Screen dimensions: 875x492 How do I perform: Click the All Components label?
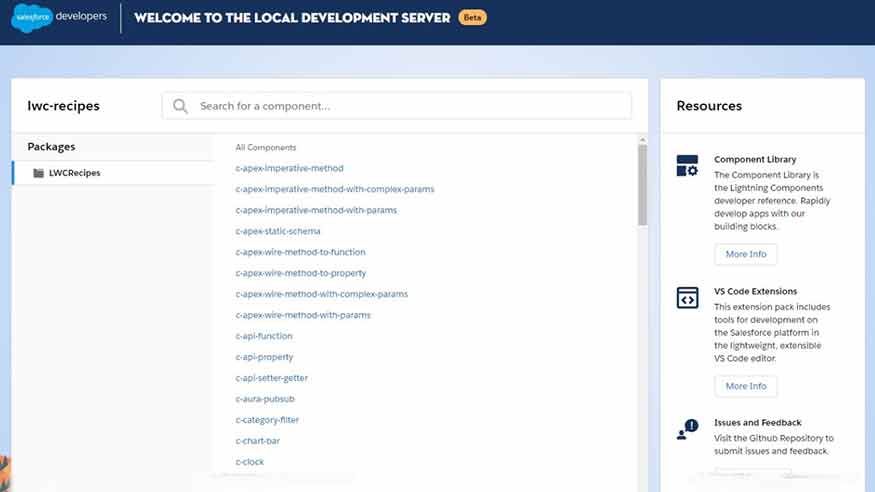click(266, 147)
